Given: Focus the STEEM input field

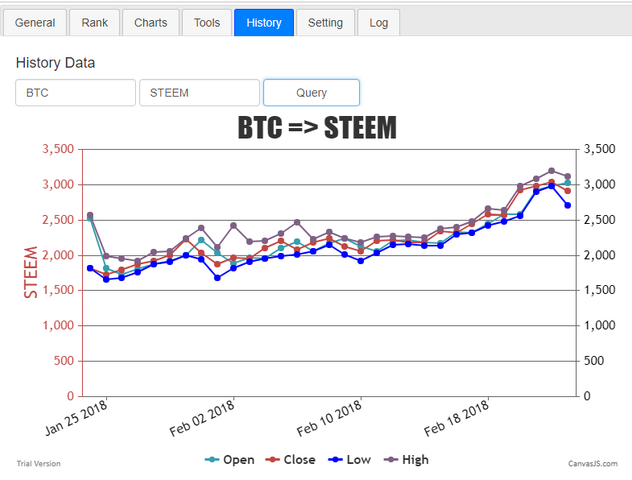Looking at the screenshot, I should (x=199, y=93).
